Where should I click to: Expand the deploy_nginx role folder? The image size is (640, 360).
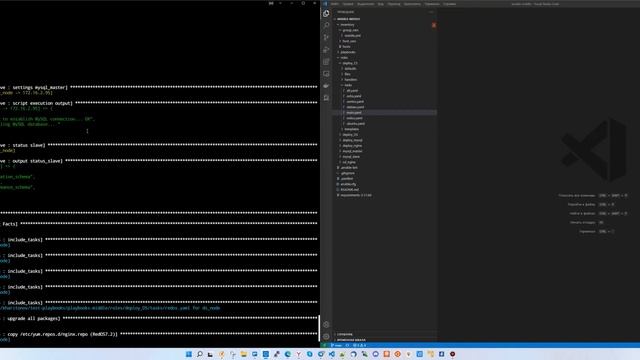point(352,146)
